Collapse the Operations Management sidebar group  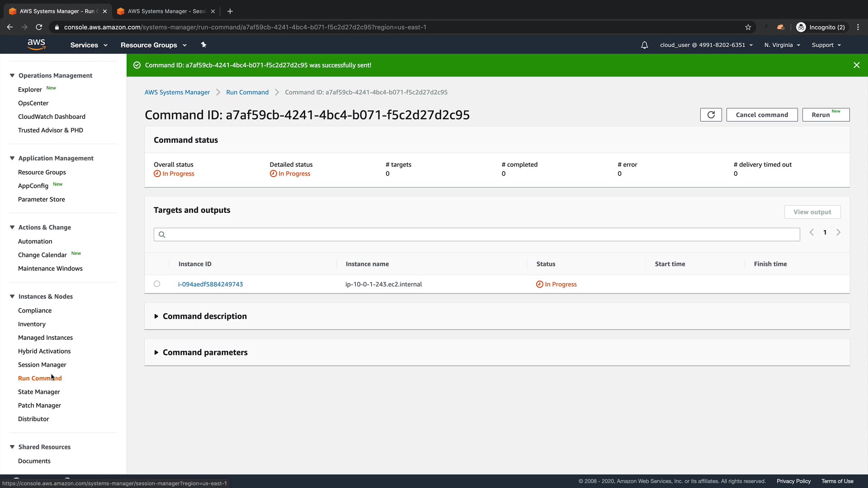point(12,75)
